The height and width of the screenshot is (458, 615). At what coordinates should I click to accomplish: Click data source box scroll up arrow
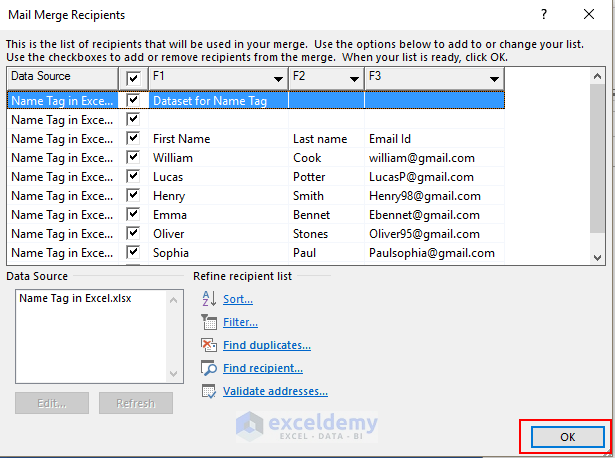point(174,300)
